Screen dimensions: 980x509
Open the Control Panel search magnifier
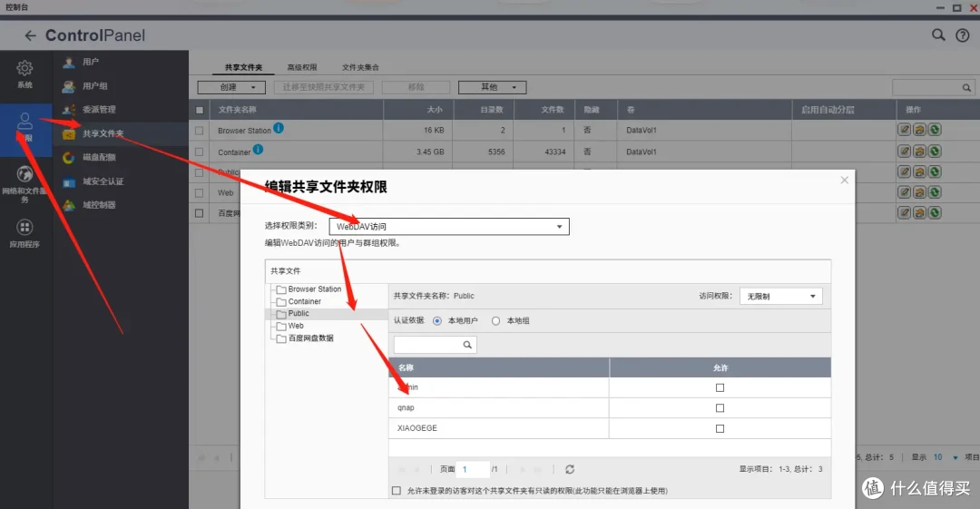click(x=938, y=35)
